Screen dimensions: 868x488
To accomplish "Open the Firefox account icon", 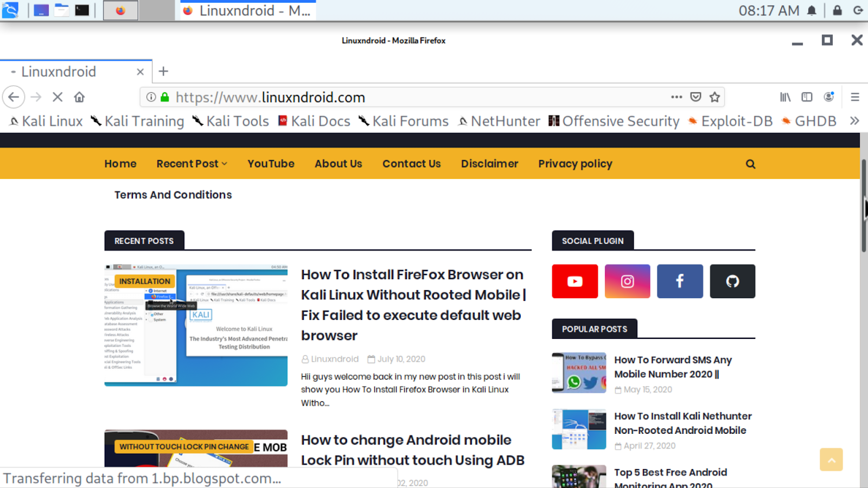I will (x=828, y=97).
